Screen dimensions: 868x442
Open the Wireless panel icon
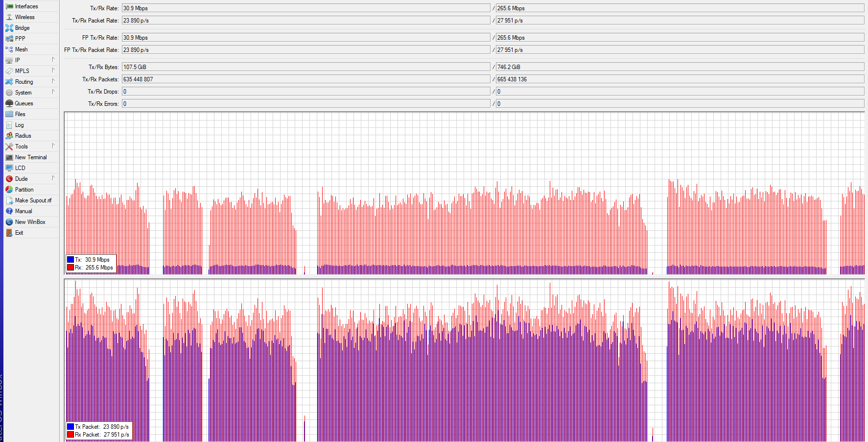click(9, 17)
